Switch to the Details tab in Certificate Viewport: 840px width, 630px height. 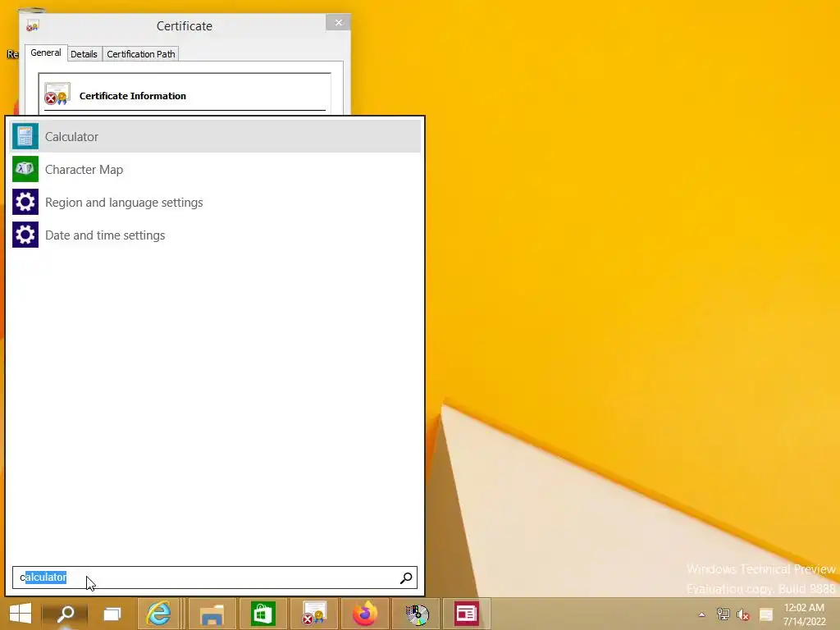pos(84,54)
